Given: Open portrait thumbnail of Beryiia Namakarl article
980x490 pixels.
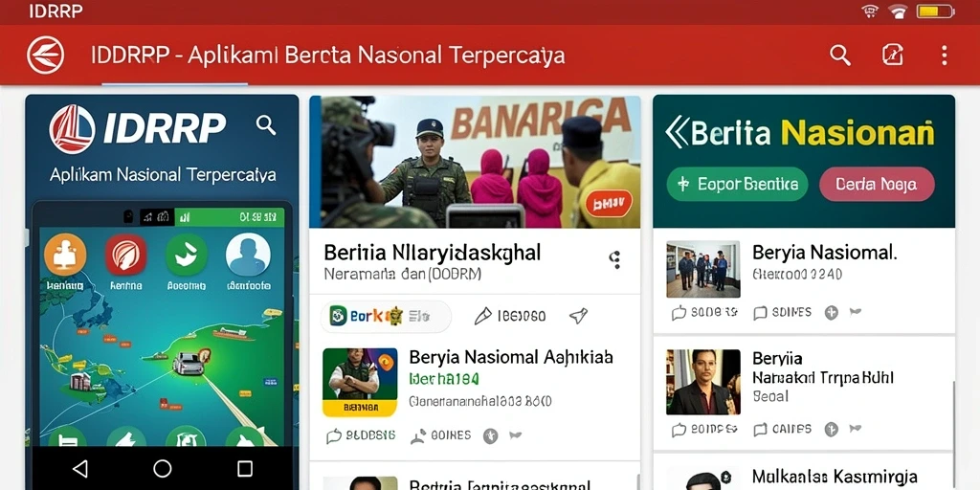Looking at the screenshot, I should (703, 382).
